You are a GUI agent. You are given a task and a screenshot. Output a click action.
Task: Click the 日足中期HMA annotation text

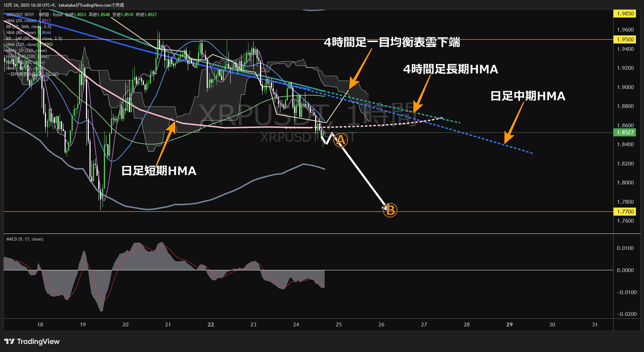coord(528,96)
